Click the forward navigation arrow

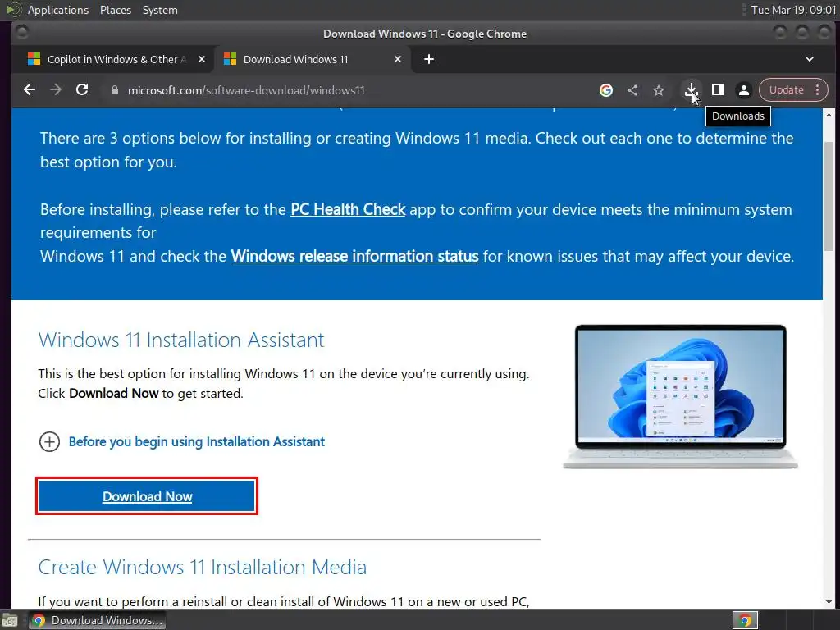coord(56,90)
